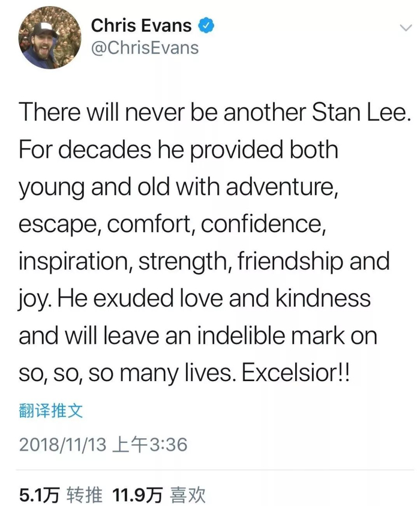Viewport: 420px width, 506px height.
Task: Open the @ChrisEvans handle link
Action: pyautogui.click(x=144, y=47)
